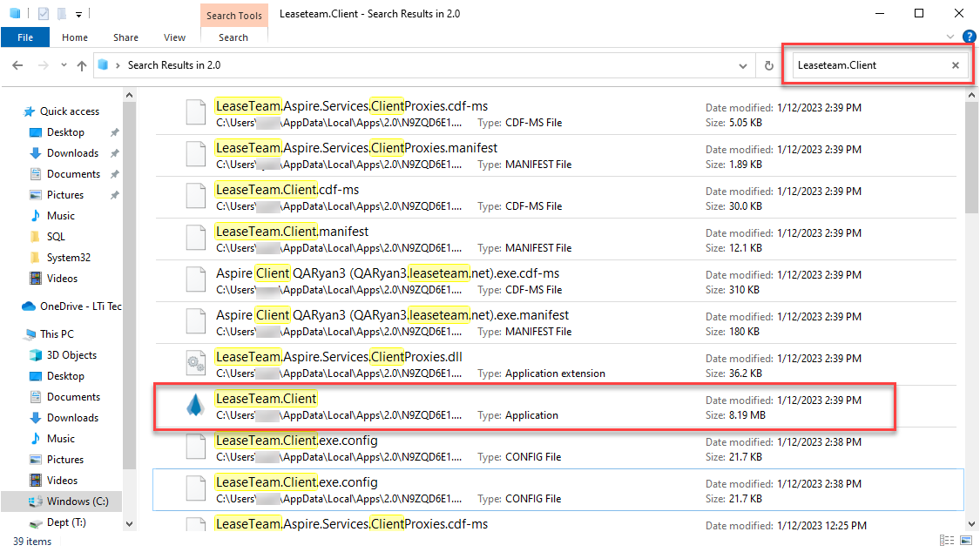Click the forward navigation arrow
Screen dimensions: 980x552
coord(43,65)
